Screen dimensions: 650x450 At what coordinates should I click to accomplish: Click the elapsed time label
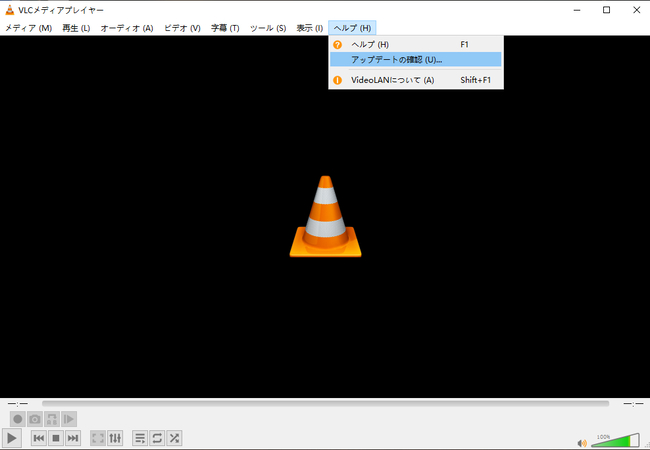coord(17,403)
